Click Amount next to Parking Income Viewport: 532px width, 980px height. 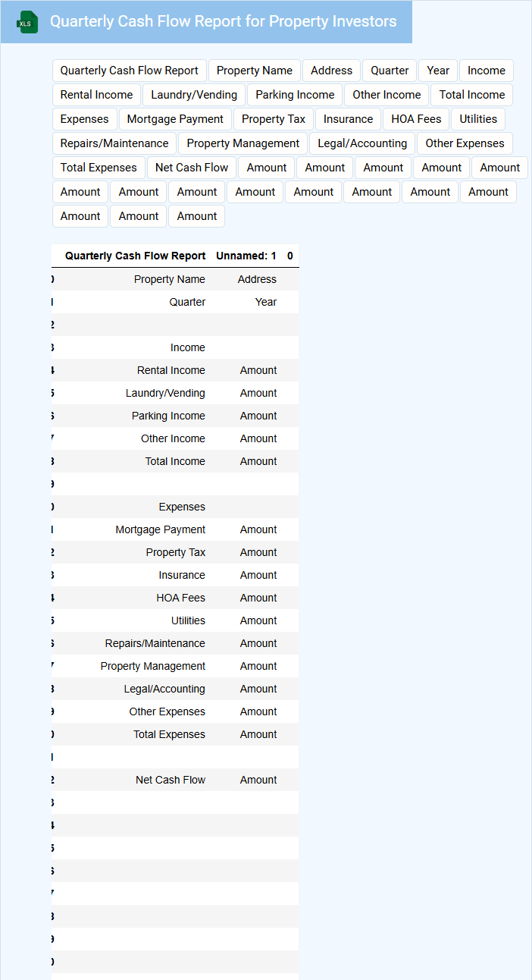(258, 416)
